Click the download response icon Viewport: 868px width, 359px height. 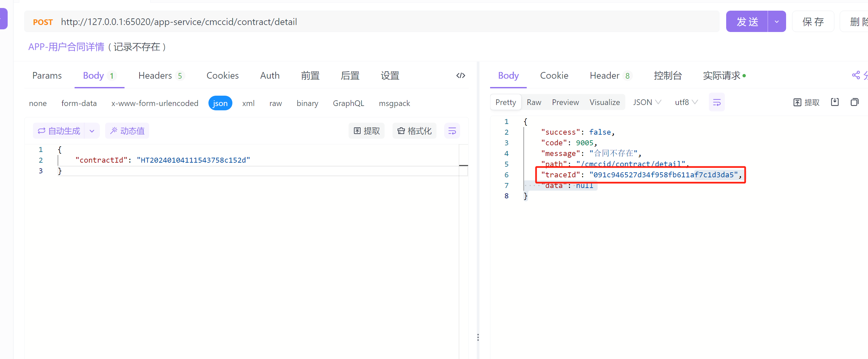pyautogui.click(x=835, y=102)
